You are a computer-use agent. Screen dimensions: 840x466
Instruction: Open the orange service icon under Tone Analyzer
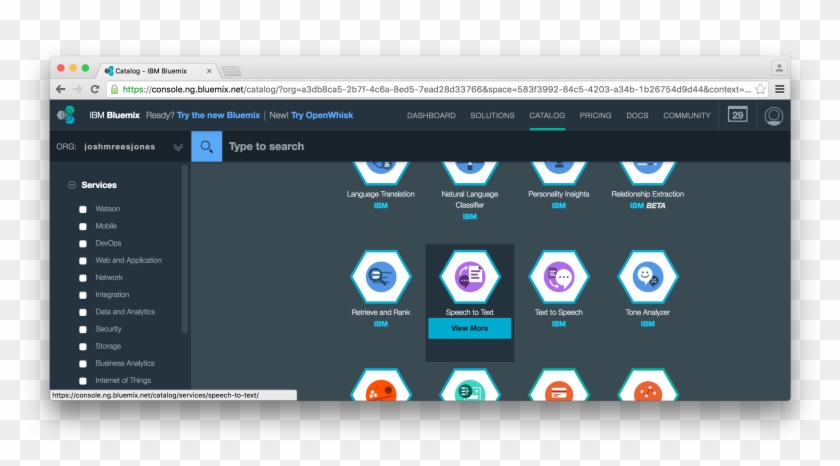click(x=647, y=386)
